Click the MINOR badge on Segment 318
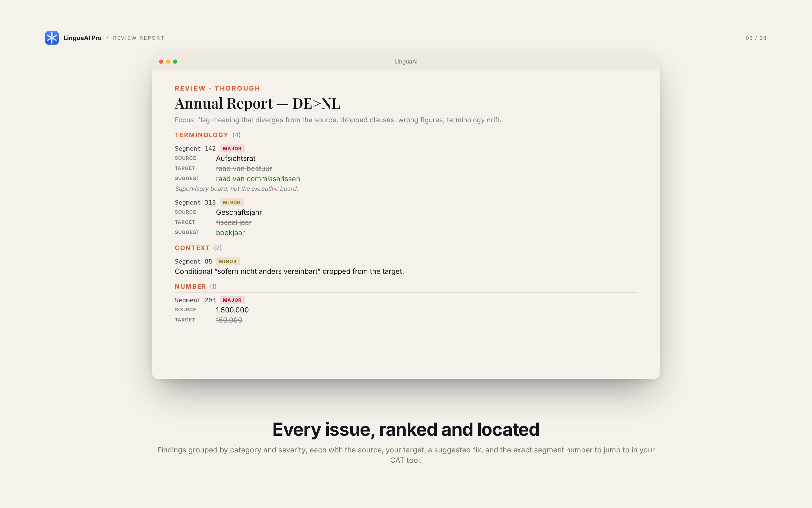The width and height of the screenshot is (812, 508). click(x=231, y=203)
